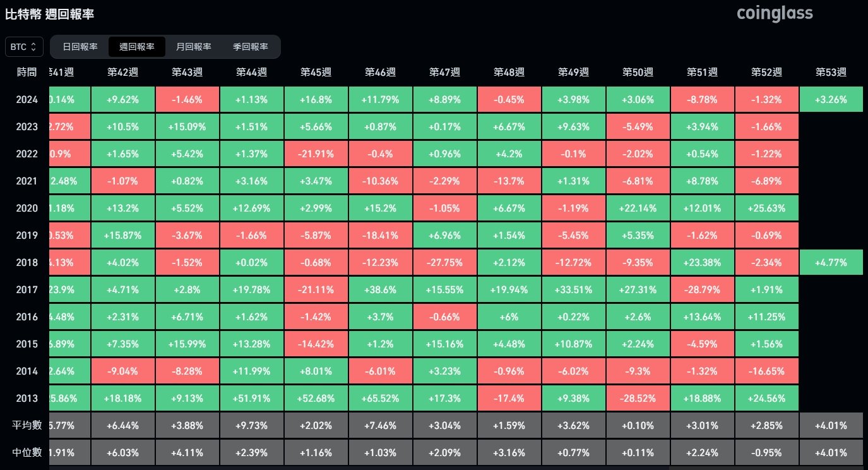The height and width of the screenshot is (470, 868).
Task: Select the 2024 row label
Action: [x=27, y=100]
